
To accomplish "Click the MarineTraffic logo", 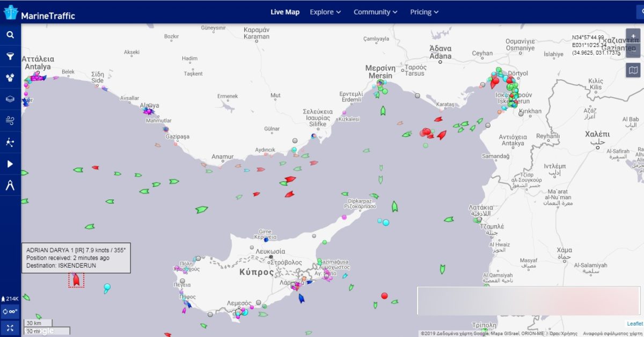I will tap(39, 13).
